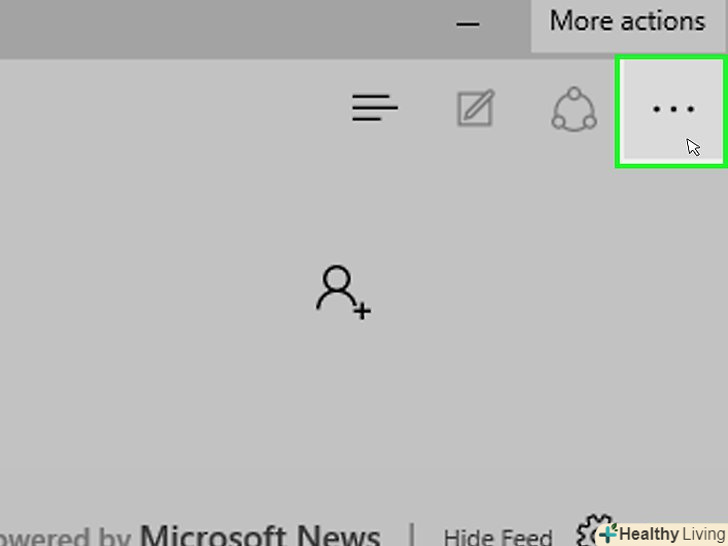Screen dimensions: 728x546
Task: Click the 'powered by' text
Action: [65, 538]
